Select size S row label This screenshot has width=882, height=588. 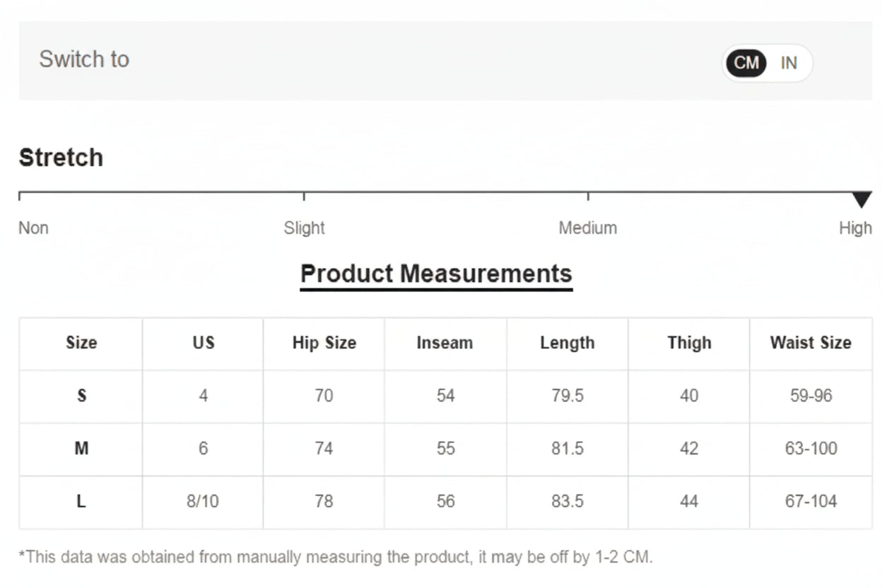point(80,396)
